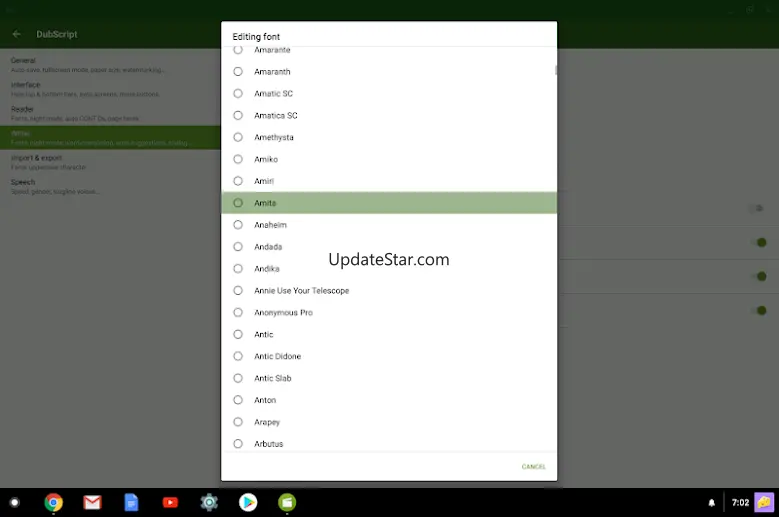Click the green DubScript shelf icon
Image resolution: width=779 pixels, height=517 pixels.
287,502
